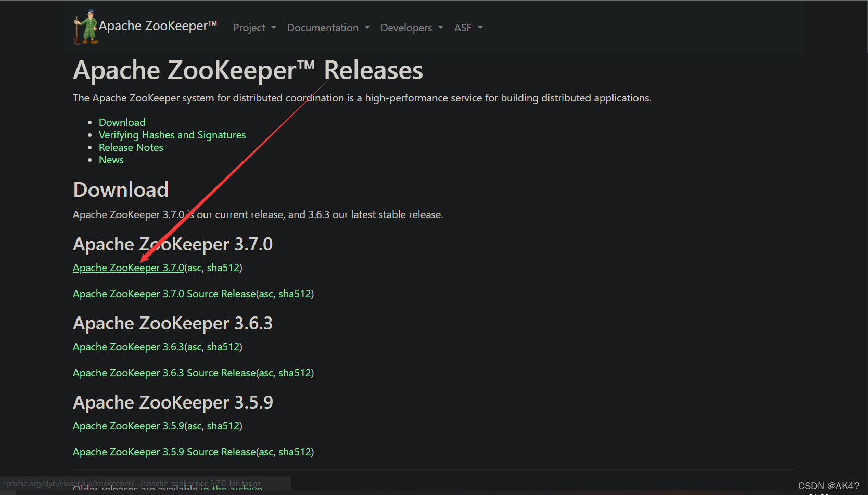868x495 pixels.
Task: Click the 'Apache ZooKeeper 3.6.3' section heading
Action: coord(173,323)
